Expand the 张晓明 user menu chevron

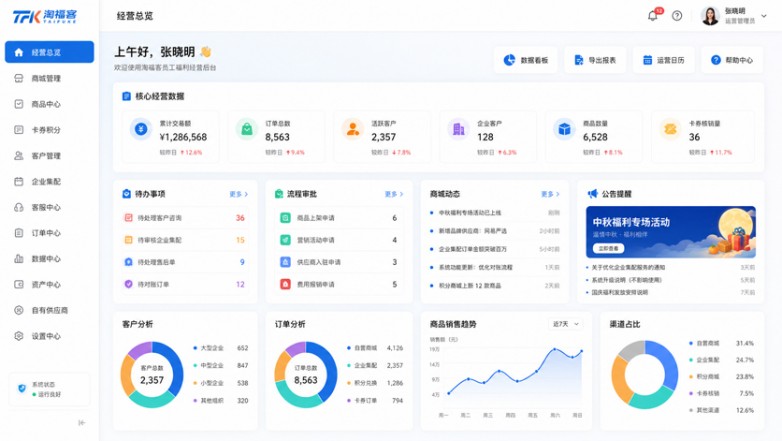(x=764, y=16)
